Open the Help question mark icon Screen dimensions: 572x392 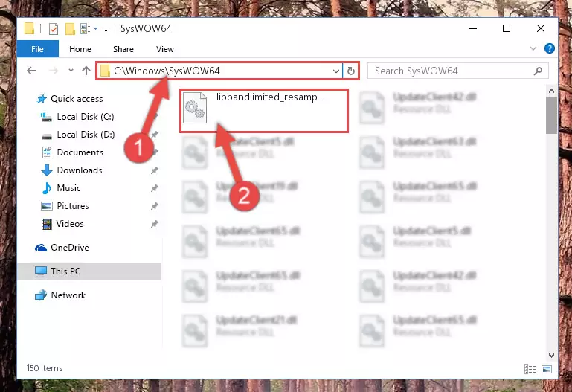click(549, 48)
